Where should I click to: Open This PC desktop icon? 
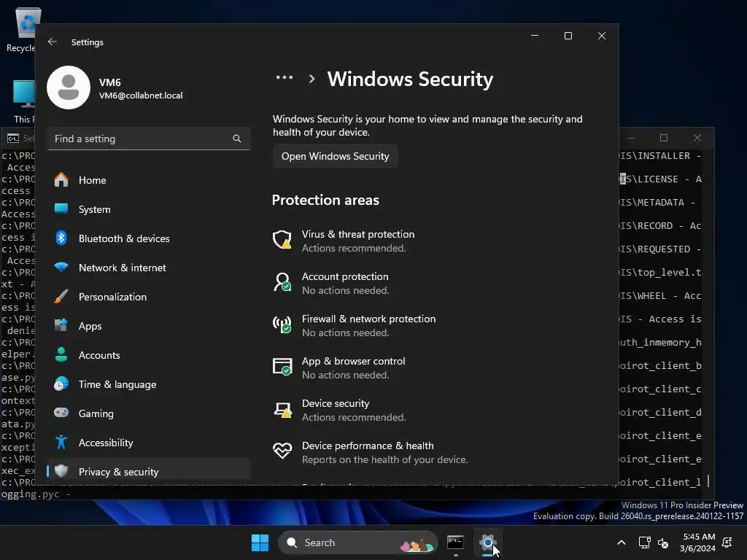23,101
